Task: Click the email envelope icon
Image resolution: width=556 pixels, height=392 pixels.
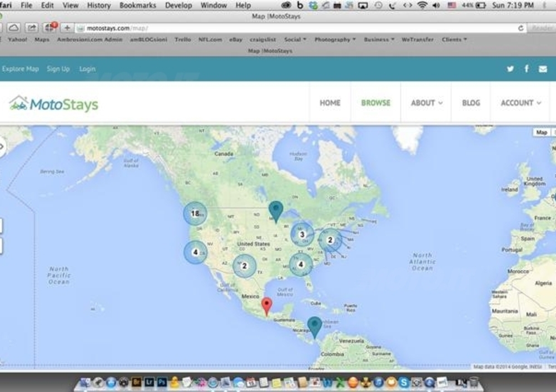Action: point(543,69)
